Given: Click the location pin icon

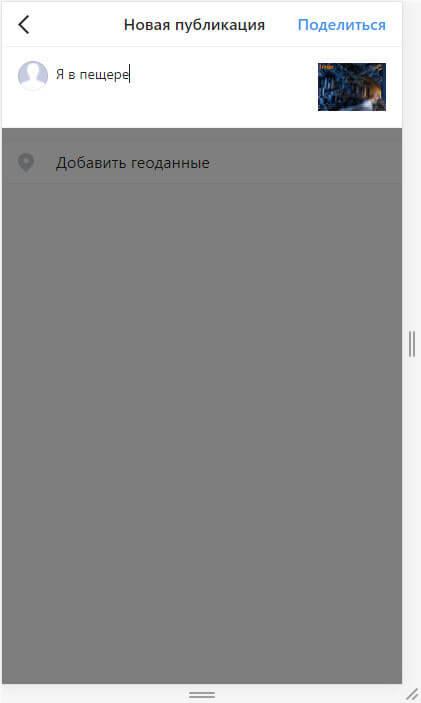Looking at the screenshot, I should point(26,163).
